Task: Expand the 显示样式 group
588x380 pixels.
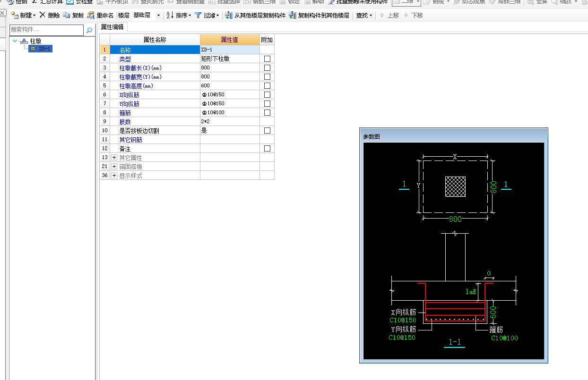Action: click(114, 176)
